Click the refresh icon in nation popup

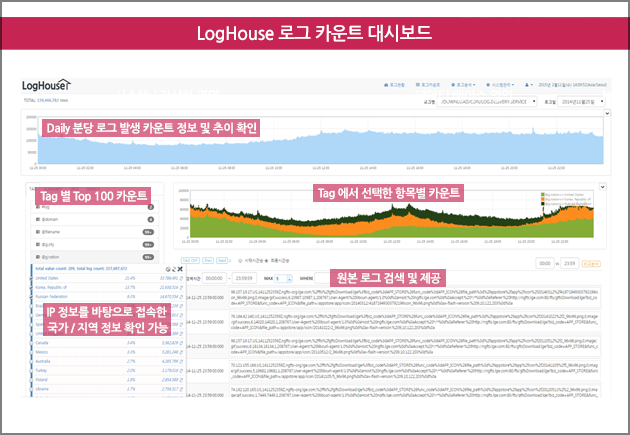click(x=174, y=269)
